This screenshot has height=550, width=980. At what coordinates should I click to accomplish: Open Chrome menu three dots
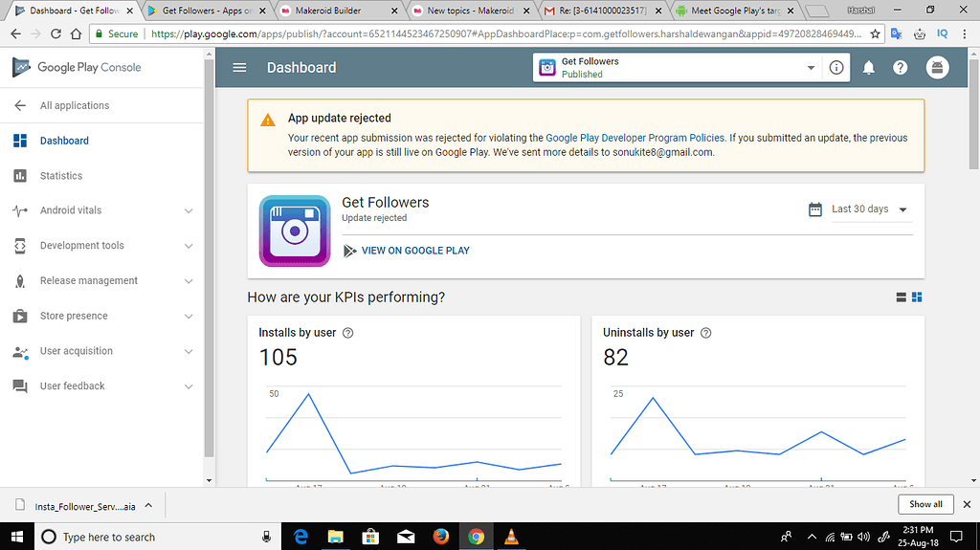pos(966,33)
